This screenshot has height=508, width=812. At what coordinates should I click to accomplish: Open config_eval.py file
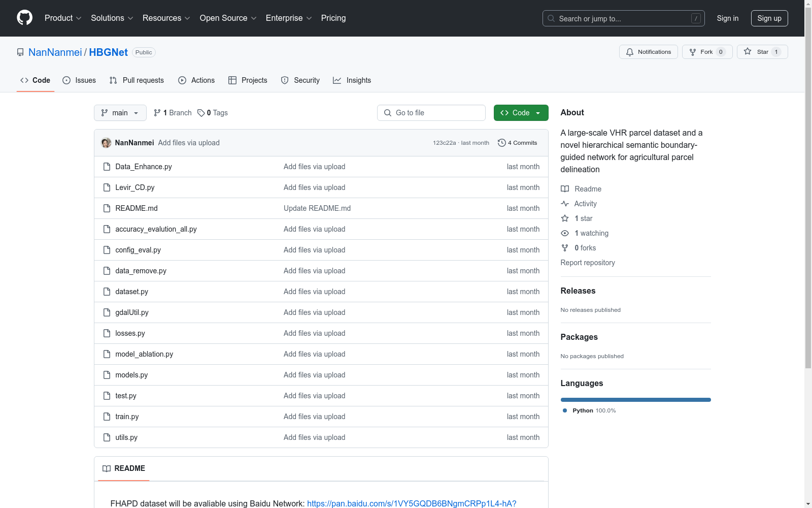click(138, 250)
